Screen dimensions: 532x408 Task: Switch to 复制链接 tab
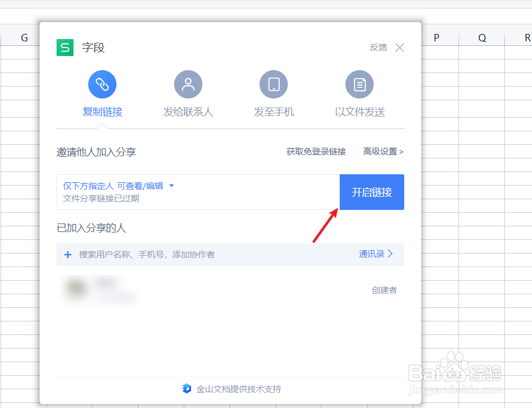click(102, 112)
